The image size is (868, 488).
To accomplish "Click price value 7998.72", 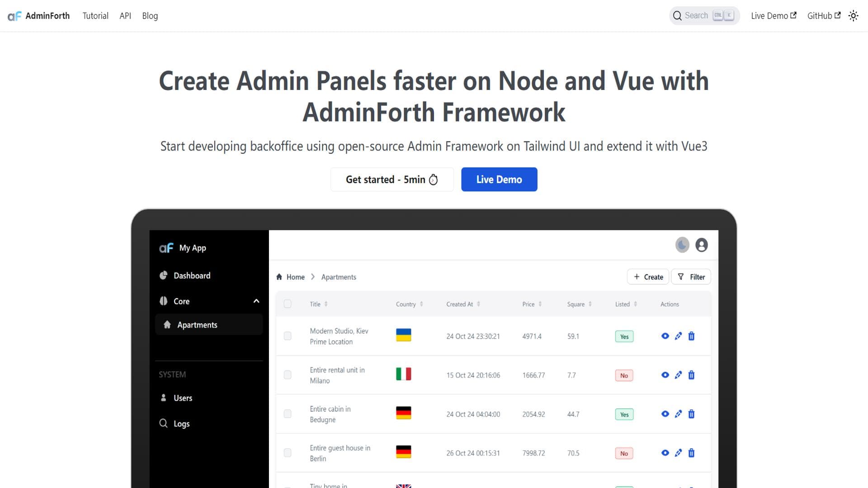I will tap(533, 453).
